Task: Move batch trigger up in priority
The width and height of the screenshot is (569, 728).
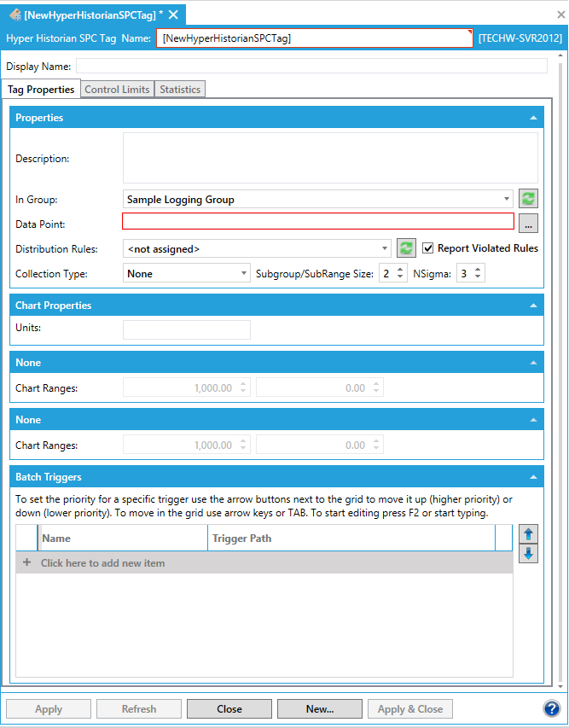Action: [528, 534]
